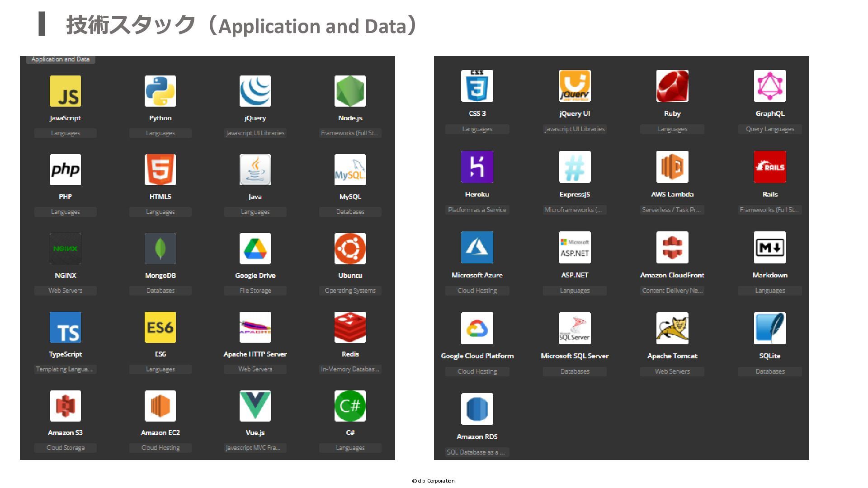Click the Vue.js V logo icon

(x=255, y=406)
